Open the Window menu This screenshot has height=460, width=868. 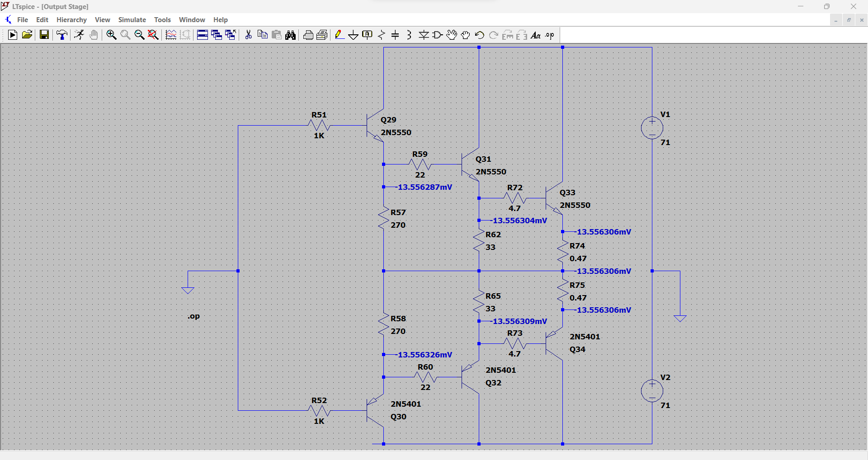[x=192, y=20]
